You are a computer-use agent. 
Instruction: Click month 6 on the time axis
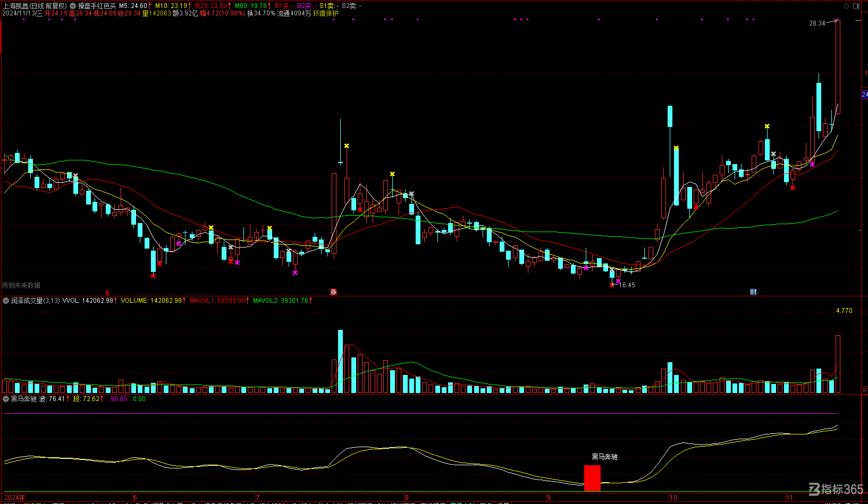click(136, 498)
